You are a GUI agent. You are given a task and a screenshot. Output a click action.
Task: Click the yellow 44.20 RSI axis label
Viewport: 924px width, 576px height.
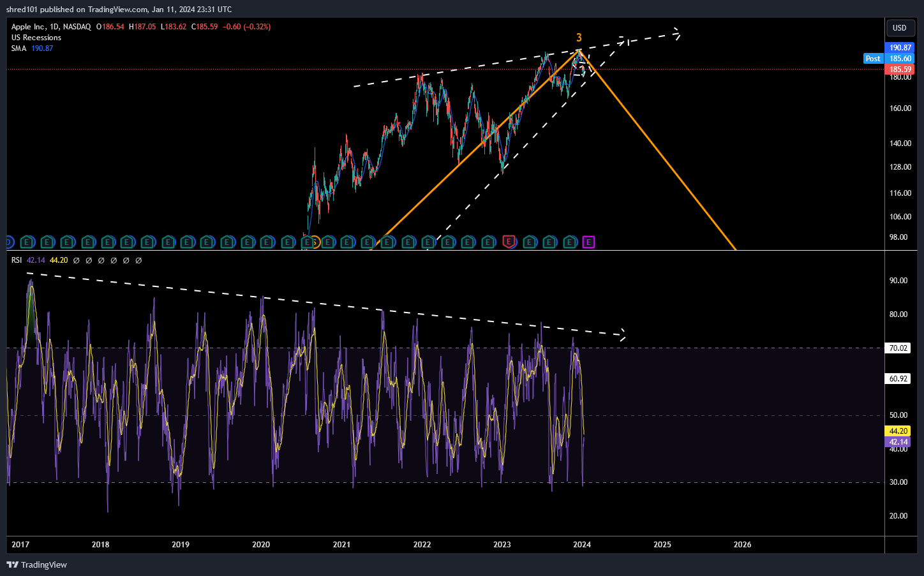click(898, 431)
